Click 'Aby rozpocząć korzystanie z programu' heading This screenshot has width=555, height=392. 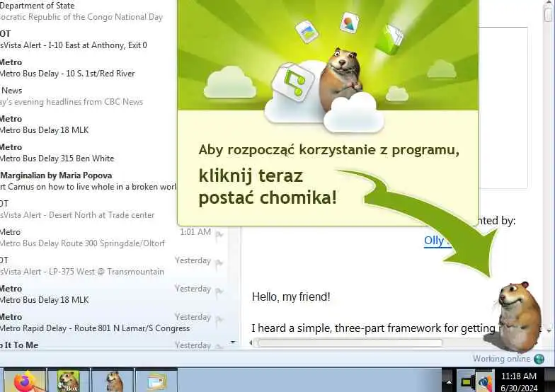tap(328, 150)
